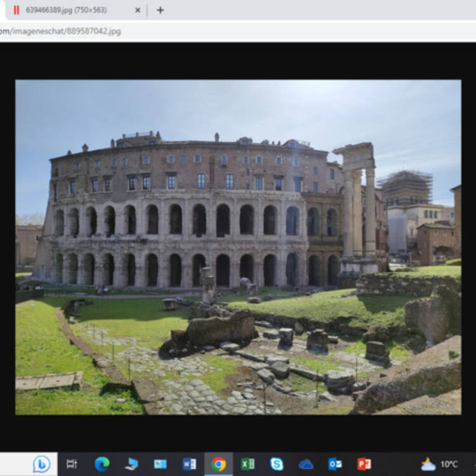
Task: Open a new browser tab
Action: click(161, 10)
